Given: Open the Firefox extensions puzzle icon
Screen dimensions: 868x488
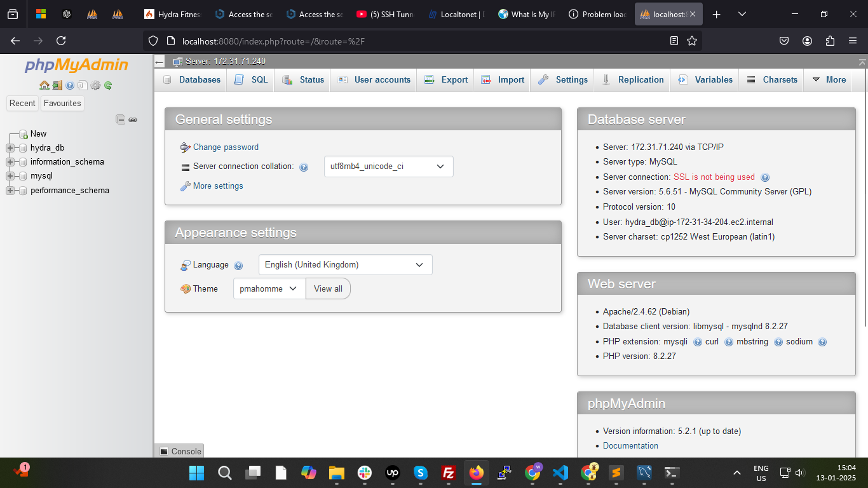Looking at the screenshot, I should (x=830, y=41).
